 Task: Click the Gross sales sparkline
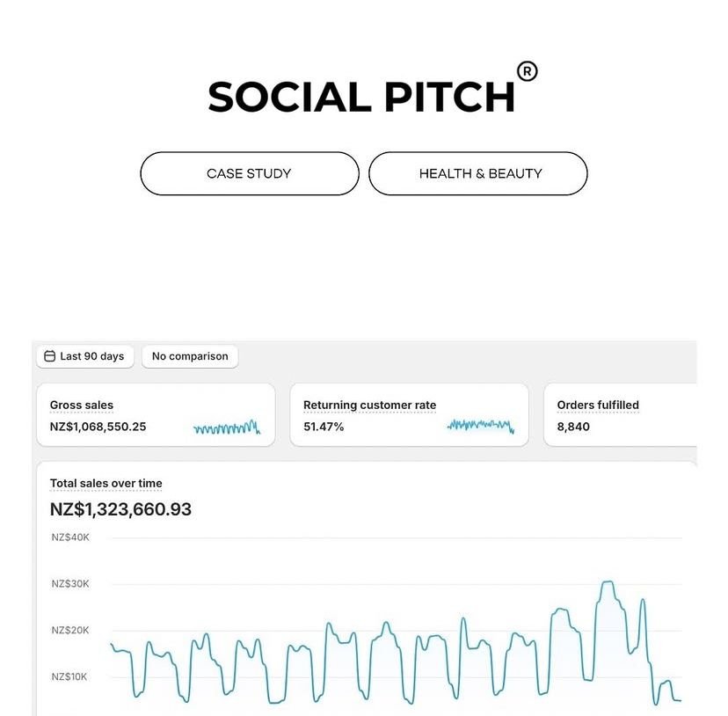pos(227,427)
